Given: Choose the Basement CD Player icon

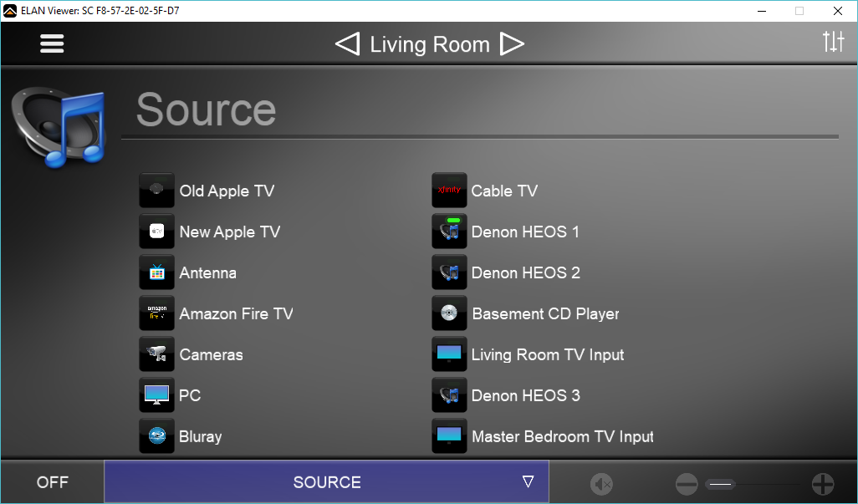Looking at the screenshot, I should 449,313.
